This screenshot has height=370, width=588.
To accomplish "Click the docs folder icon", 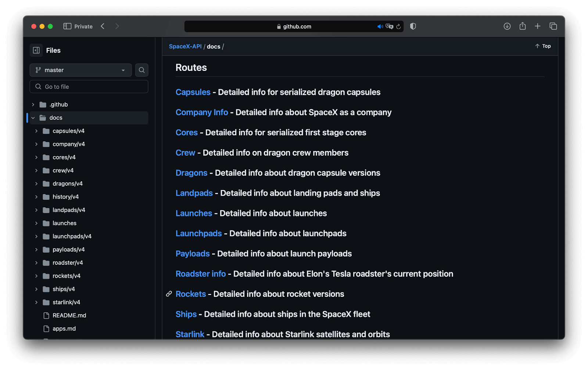I will click(x=43, y=118).
